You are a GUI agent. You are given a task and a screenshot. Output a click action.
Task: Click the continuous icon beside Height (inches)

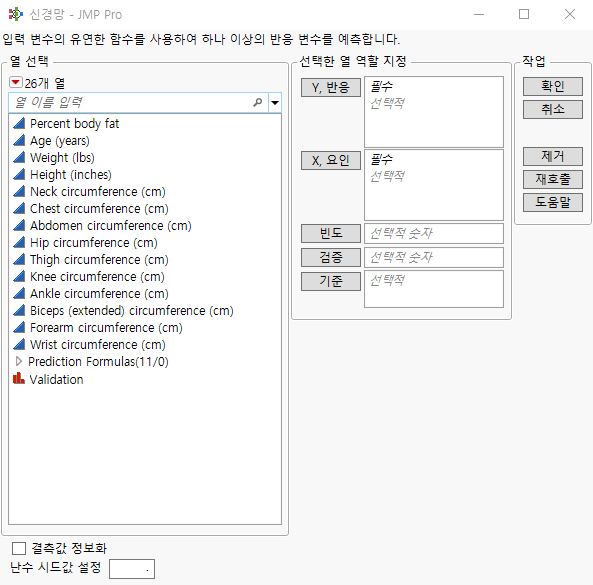(x=19, y=174)
